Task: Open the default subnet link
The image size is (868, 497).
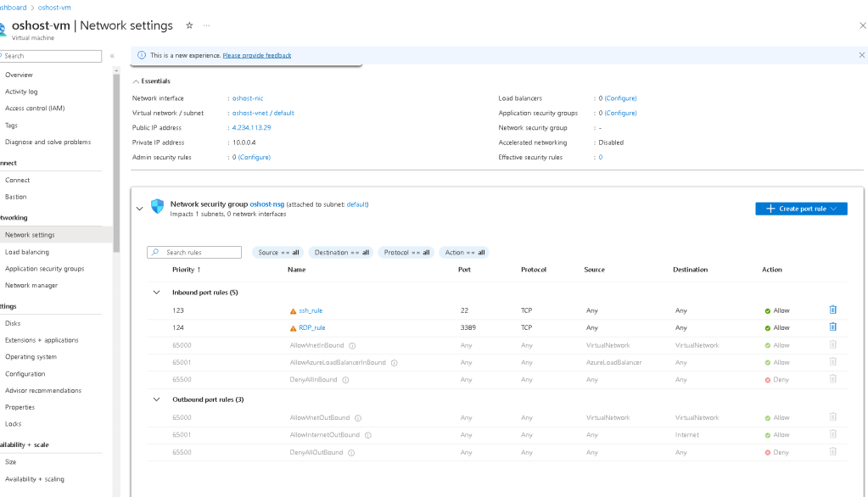Action: pos(356,204)
